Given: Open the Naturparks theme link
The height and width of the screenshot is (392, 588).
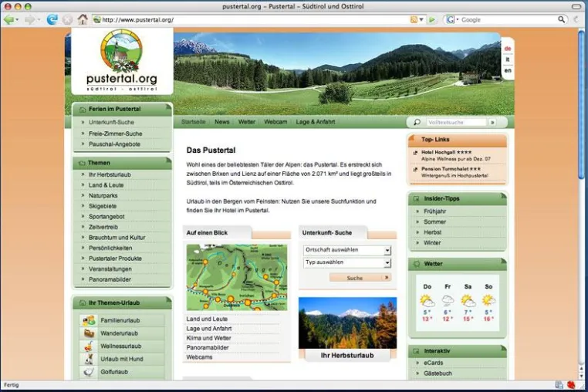Looking at the screenshot, I should [103, 195].
